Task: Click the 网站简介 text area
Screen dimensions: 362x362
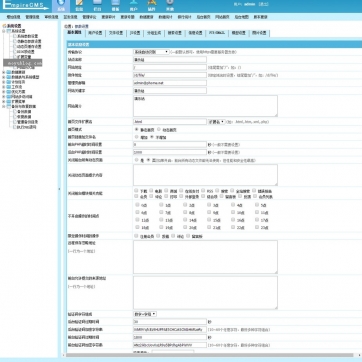Action: pos(205,106)
